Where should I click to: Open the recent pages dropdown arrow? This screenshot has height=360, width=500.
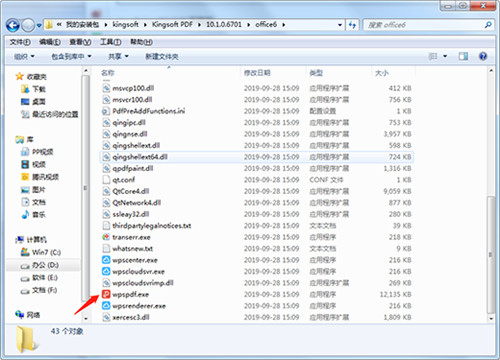coord(39,25)
